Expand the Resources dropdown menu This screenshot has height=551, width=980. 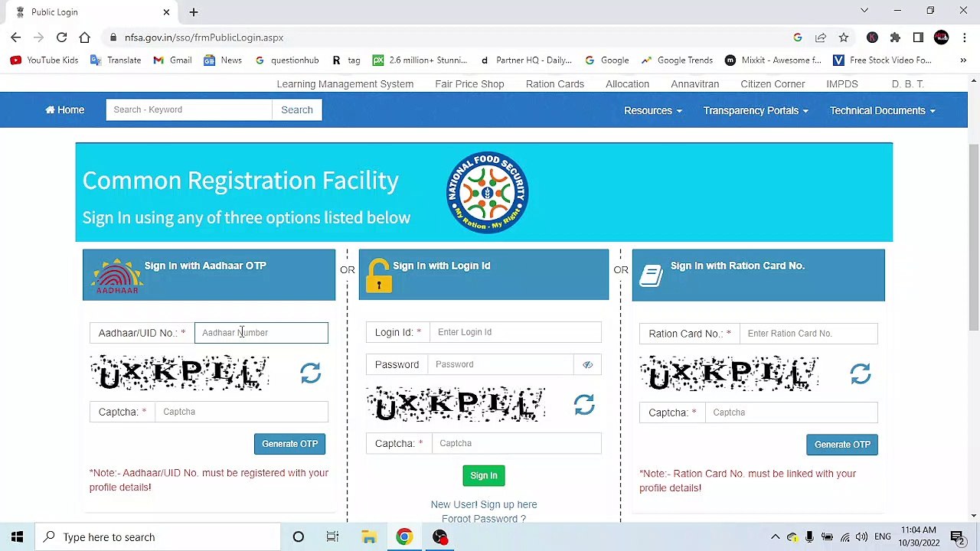652,110
